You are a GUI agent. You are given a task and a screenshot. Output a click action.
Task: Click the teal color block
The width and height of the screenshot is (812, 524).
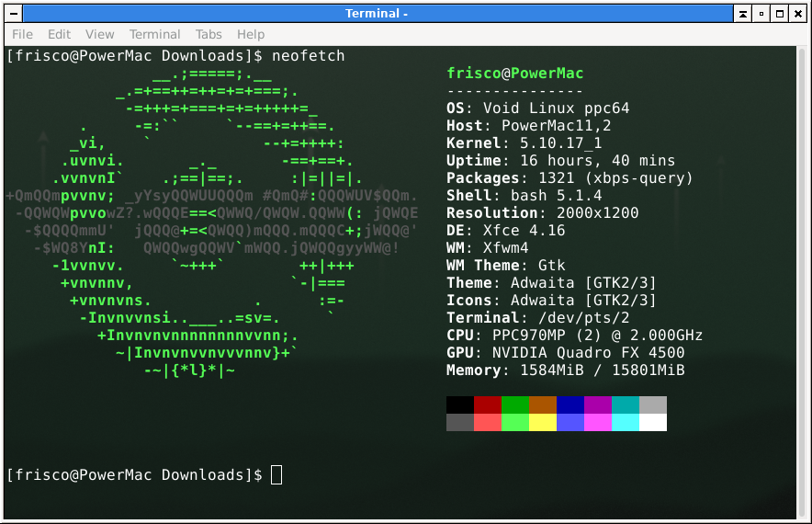pyautogui.click(x=626, y=404)
